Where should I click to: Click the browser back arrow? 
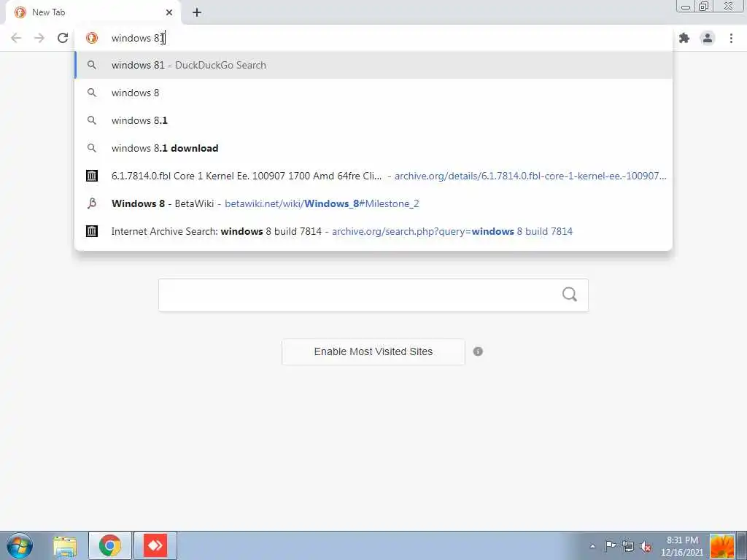coord(16,38)
